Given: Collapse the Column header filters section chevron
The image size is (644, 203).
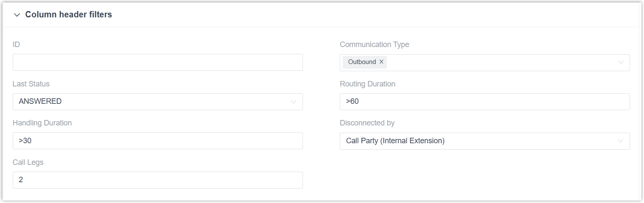Looking at the screenshot, I should coord(17,15).
